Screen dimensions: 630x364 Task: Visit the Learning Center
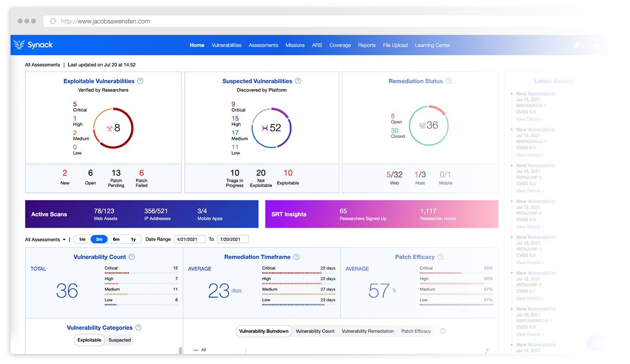(433, 45)
